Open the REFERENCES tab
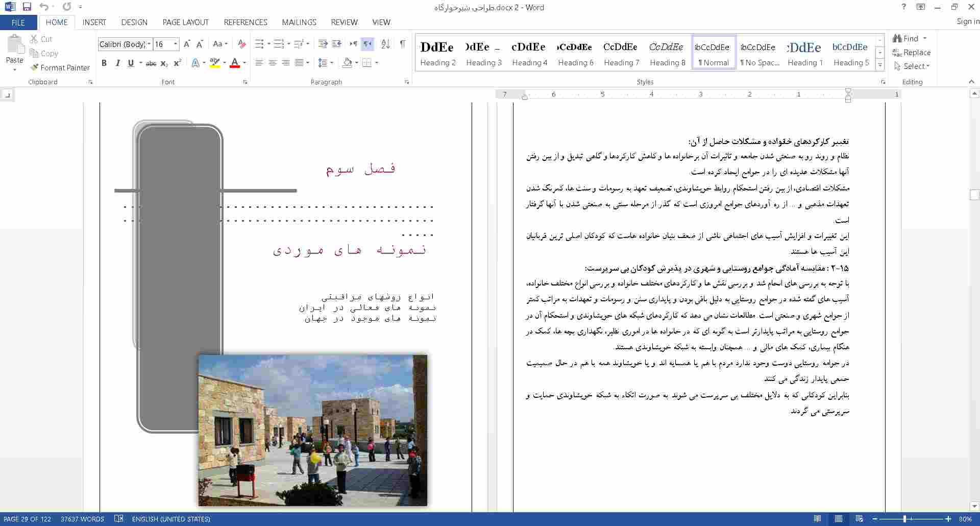 click(246, 22)
